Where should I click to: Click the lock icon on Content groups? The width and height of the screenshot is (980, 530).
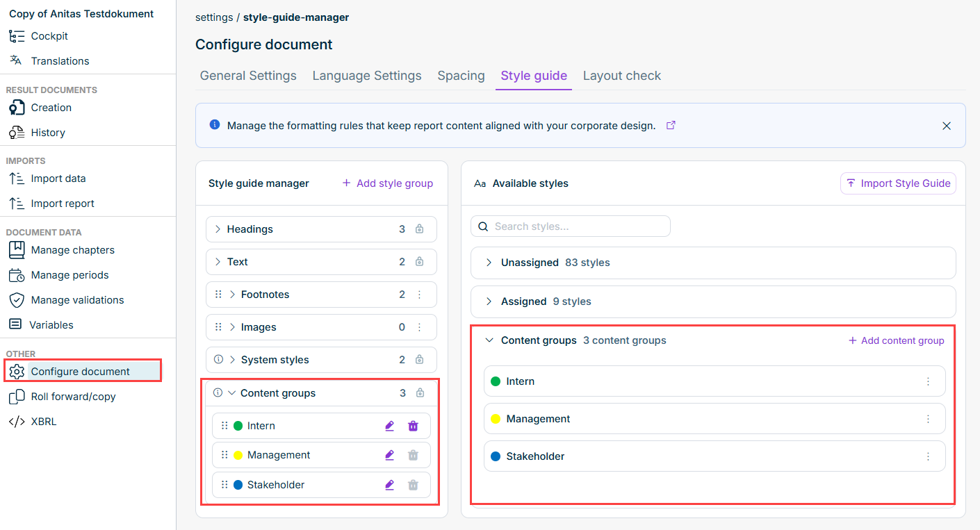point(420,393)
